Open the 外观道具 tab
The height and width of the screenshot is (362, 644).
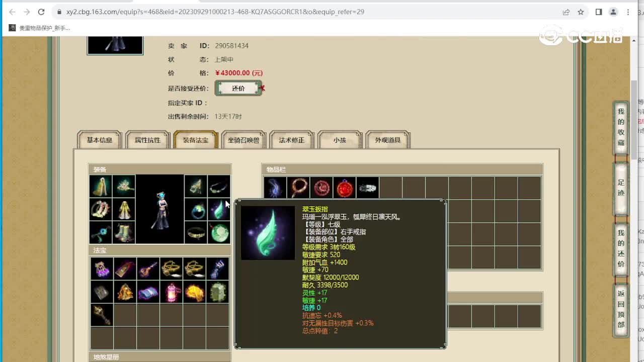388,140
